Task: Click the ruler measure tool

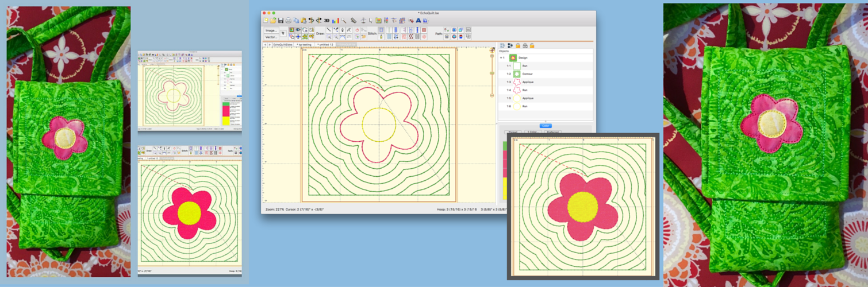Action: [354, 21]
